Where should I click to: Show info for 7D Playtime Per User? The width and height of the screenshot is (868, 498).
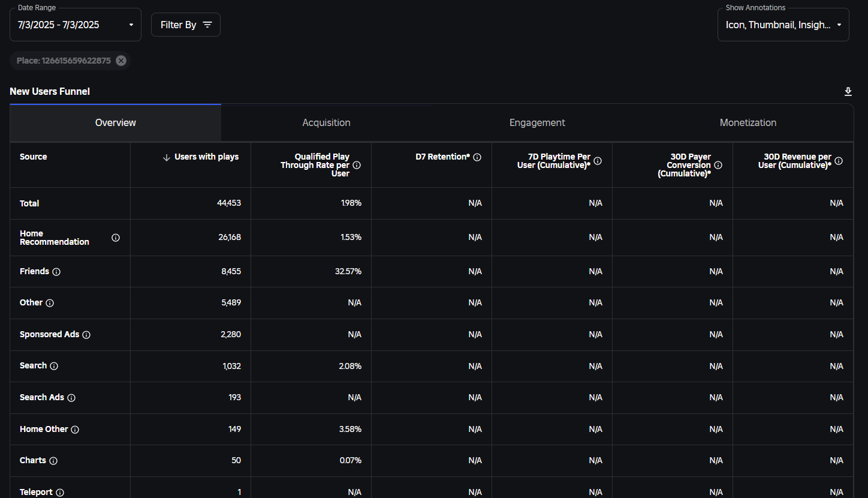coord(598,161)
